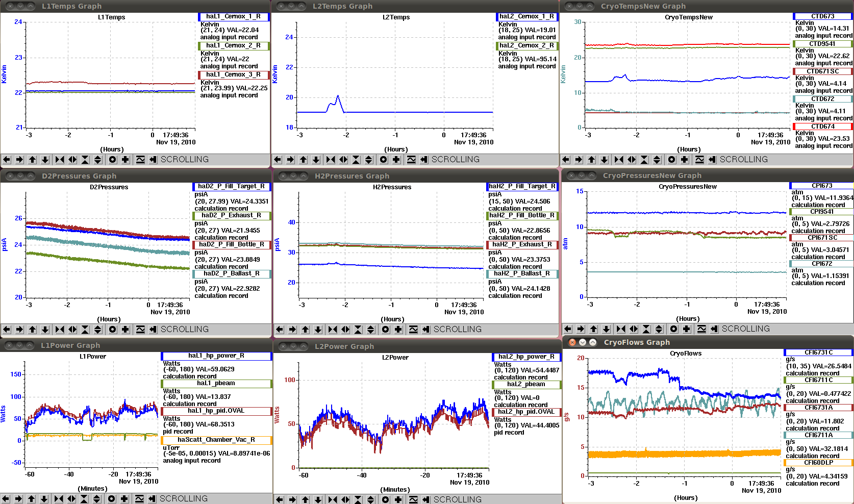
Task: Click the up arrow in CryoPressuresNew Graph toolbar
Action: pyautogui.click(x=593, y=329)
